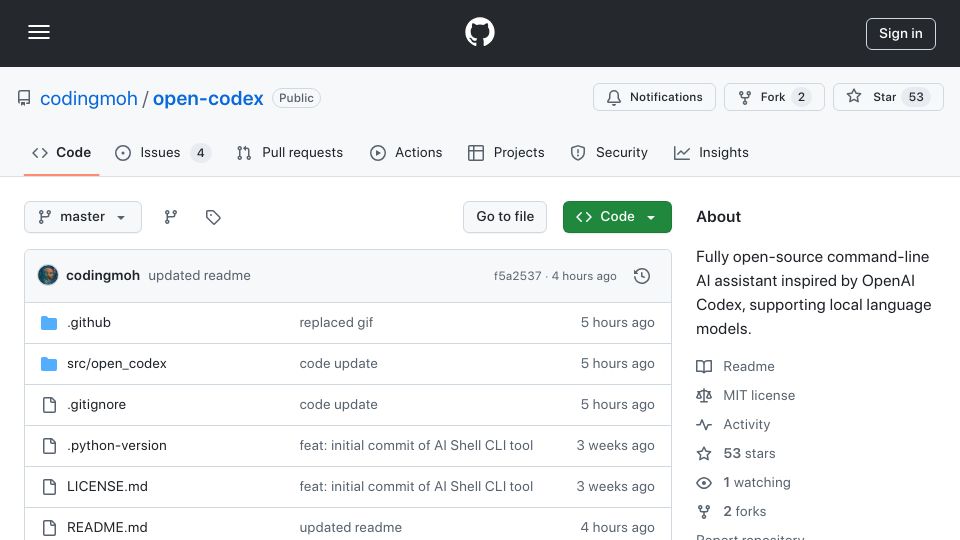The height and width of the screenshot is (540, 960).
Task: Click the Sign in button
Action: [901, 34]
